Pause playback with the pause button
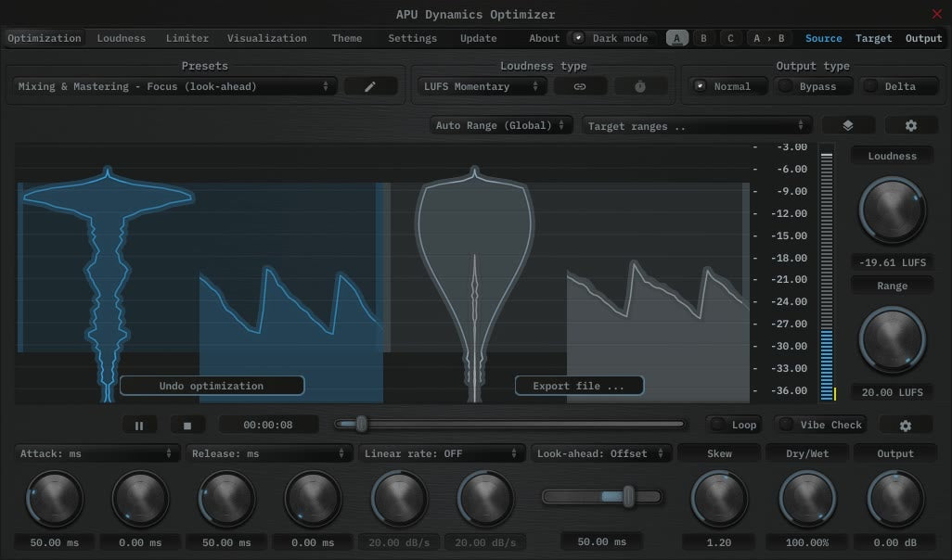Image resolution: width=952 pixels, height=560 pixels. (x=139, y=426)
